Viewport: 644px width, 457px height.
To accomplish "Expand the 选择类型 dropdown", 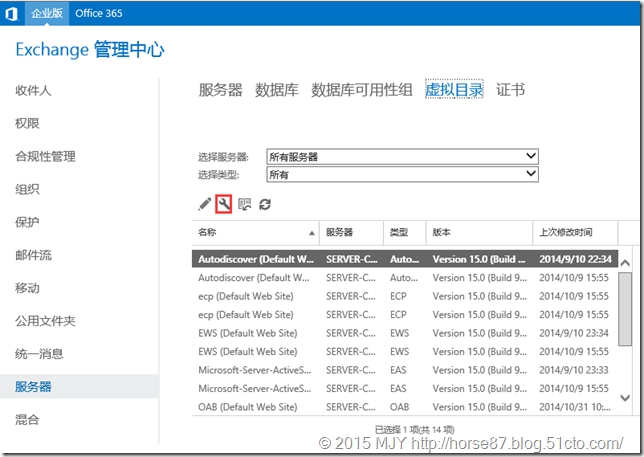I will pyautogui.click(x=531, y=174).
